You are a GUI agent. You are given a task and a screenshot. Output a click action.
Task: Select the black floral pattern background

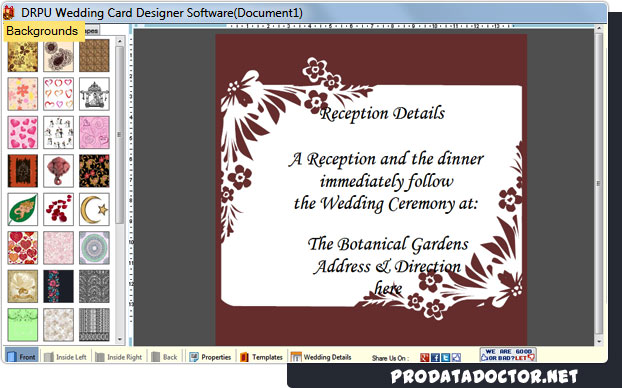tap(94, 171)
